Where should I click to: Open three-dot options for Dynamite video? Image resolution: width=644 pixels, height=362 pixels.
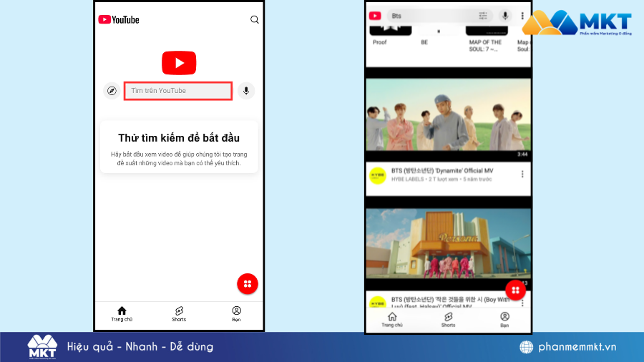click(522, 175)
